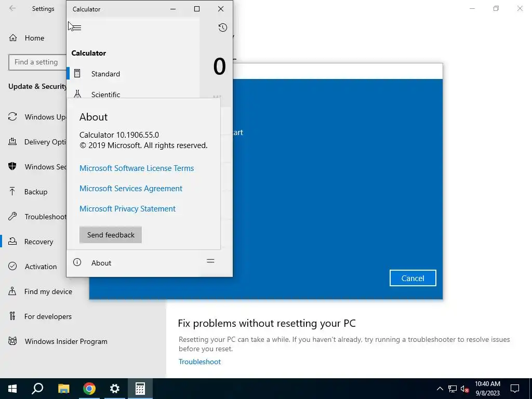Click the Calculator display value 0
Screen dimensions: 532x399
click(x=220, y=66)
